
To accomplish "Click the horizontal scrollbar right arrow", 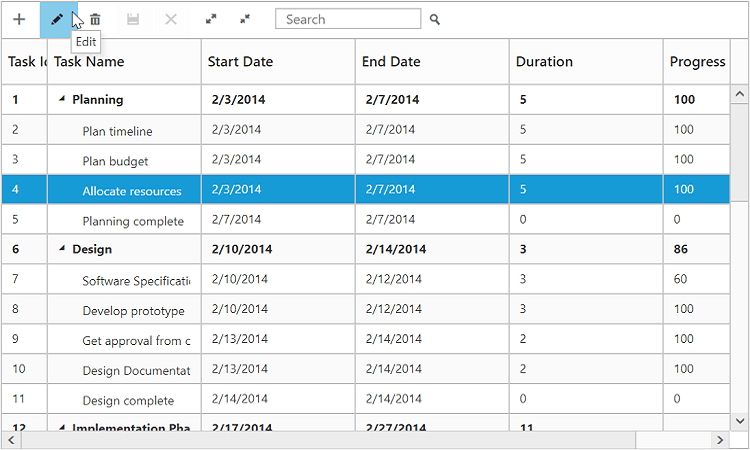I will [x=719, y=440].
